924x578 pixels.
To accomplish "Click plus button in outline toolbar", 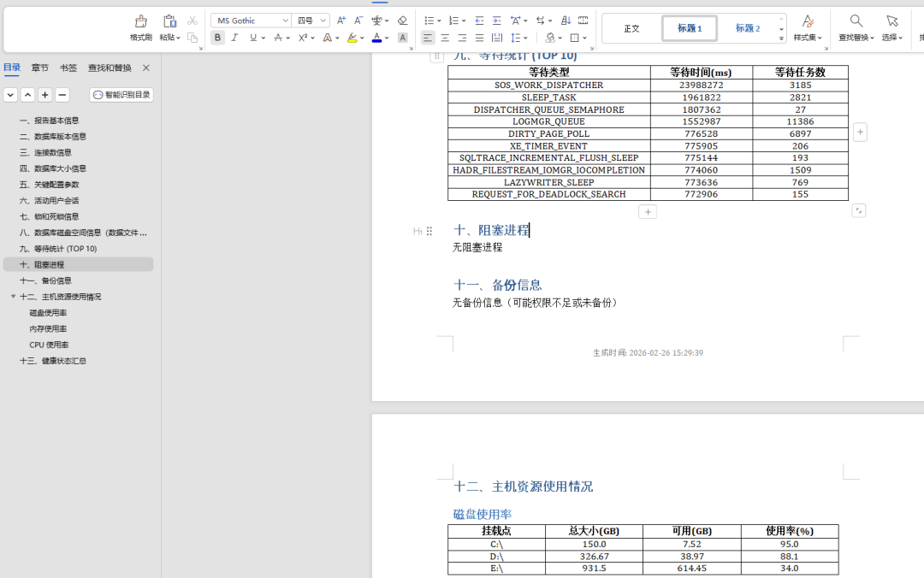I will click(x=44, y=94).
